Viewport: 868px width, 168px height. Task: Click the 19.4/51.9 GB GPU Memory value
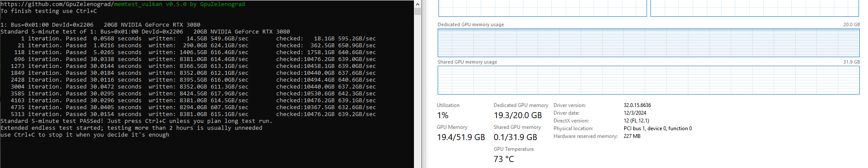click(461, 137)
